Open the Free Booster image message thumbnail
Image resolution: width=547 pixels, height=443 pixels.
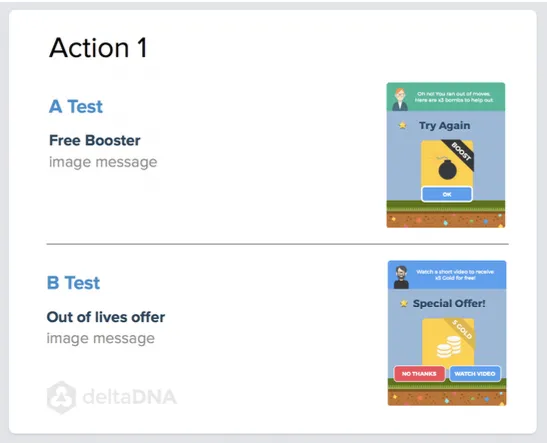(x=446, y=155)
